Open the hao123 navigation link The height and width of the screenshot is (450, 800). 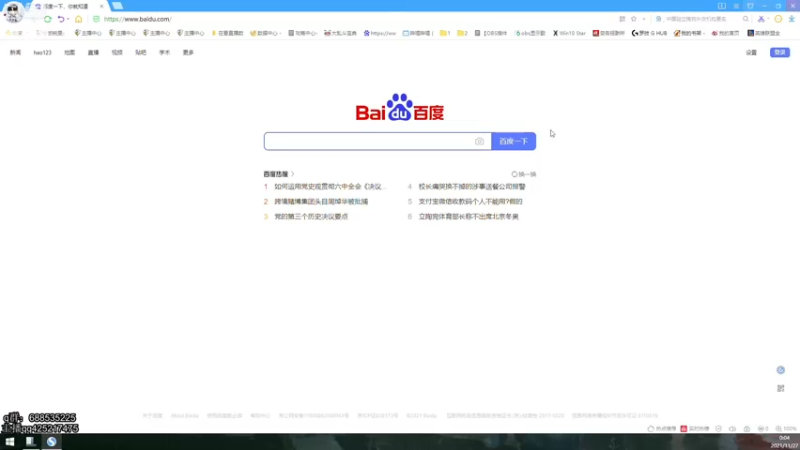[x=42, y=53]
